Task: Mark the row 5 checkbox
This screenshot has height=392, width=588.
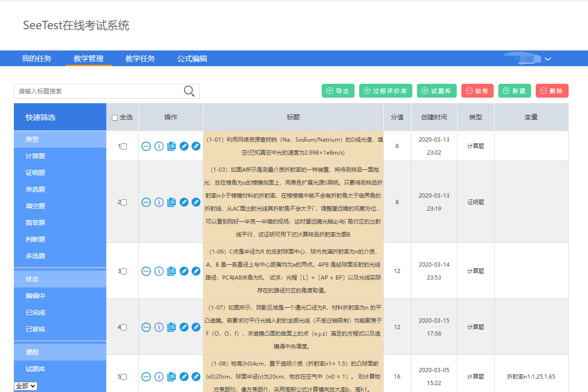Action: click(124, 377)
